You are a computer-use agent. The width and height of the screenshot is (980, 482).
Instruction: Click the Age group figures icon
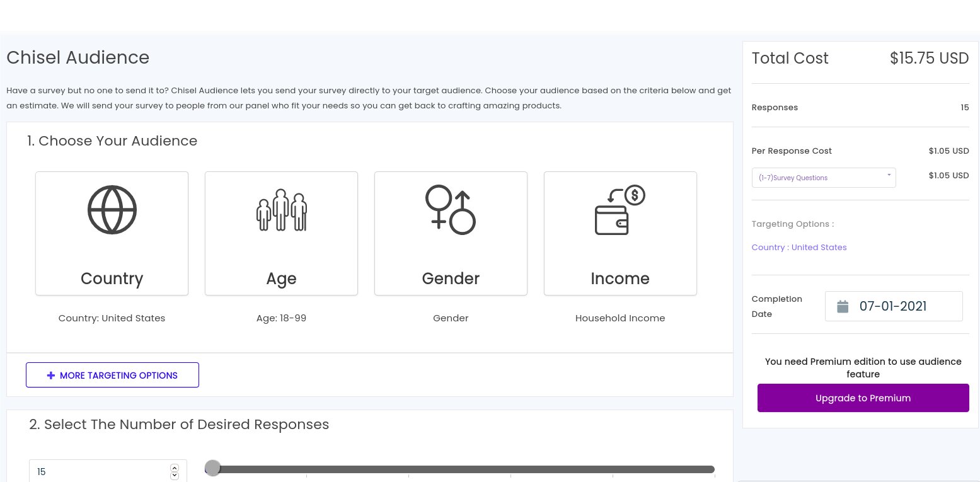(281, 210)
